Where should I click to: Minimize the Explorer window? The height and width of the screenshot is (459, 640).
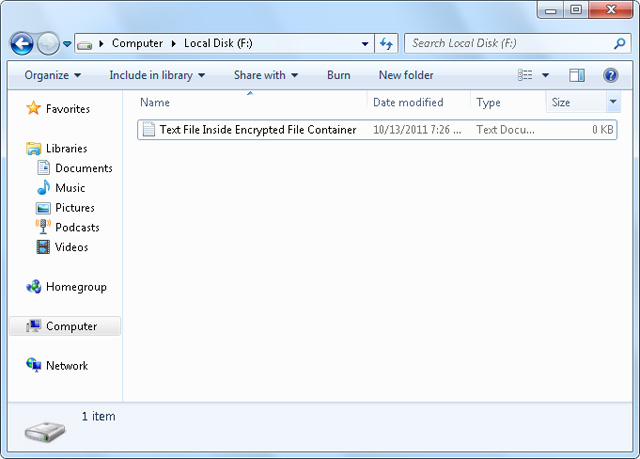point(551,10)
